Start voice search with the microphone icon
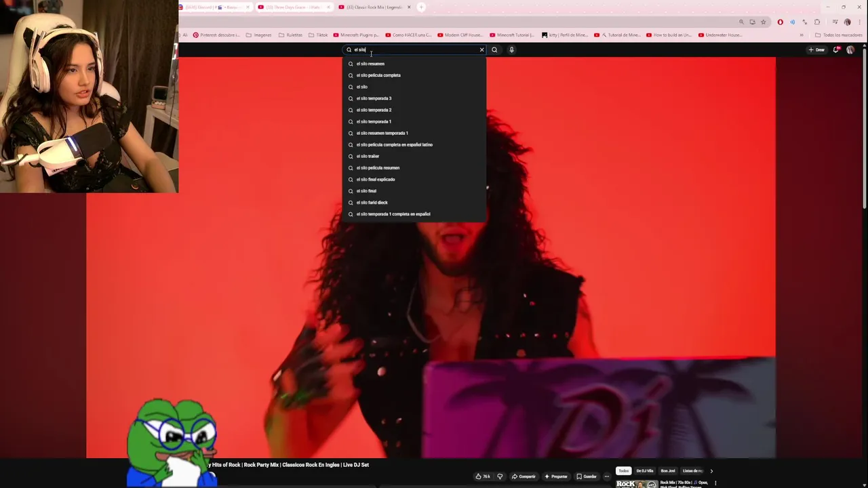This screenshot has height=488, width=868. click(511, 49)
